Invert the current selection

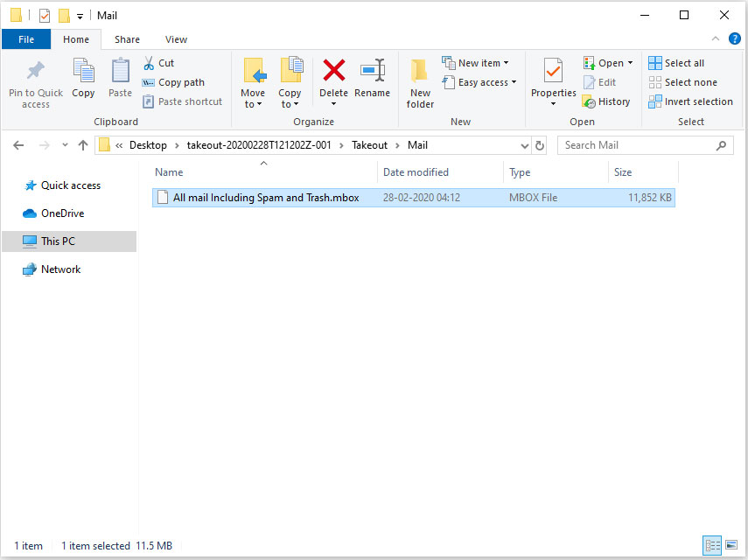690,101
